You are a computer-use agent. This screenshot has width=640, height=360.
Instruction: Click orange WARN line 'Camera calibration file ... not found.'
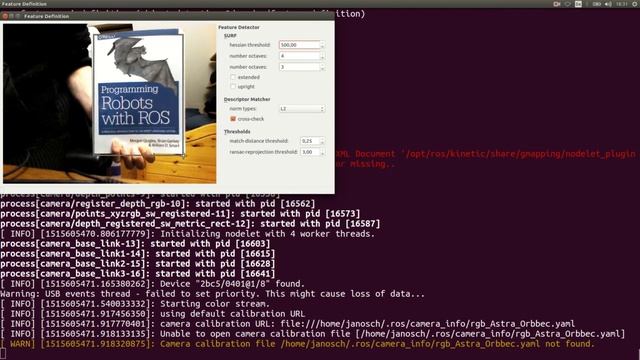point(297,344)
